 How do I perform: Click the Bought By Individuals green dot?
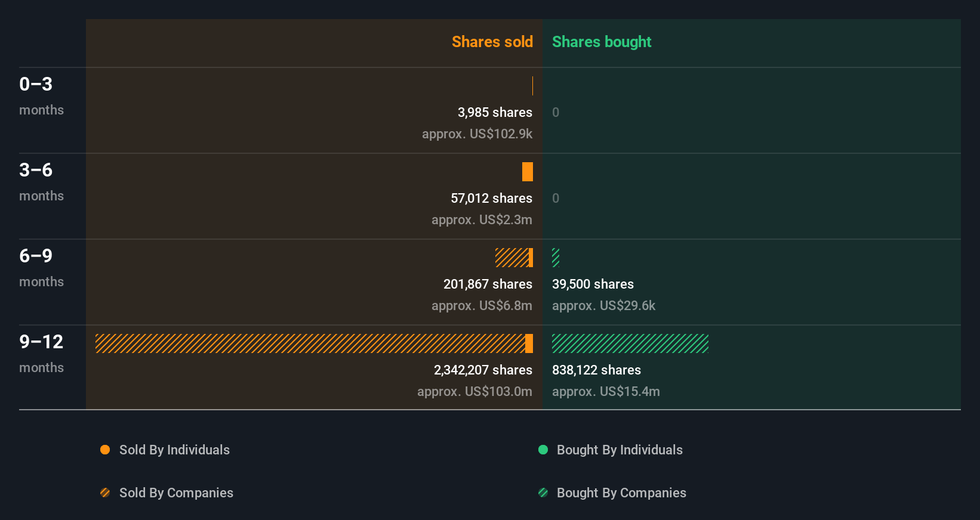tap(543, 450)
